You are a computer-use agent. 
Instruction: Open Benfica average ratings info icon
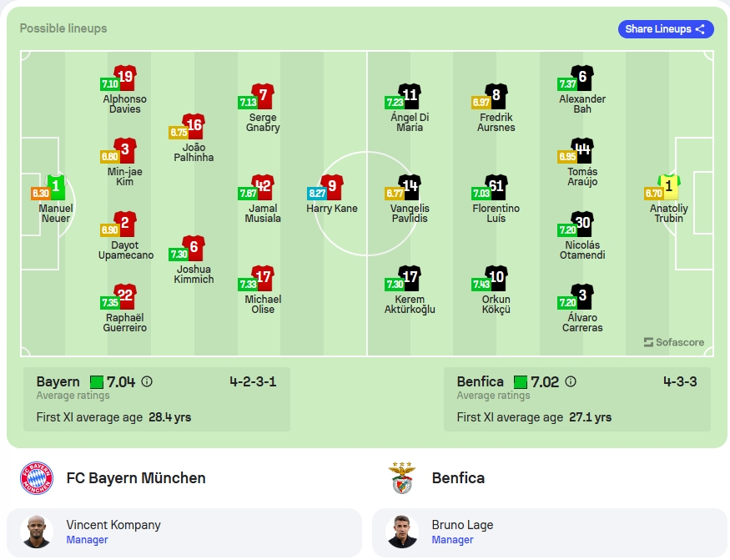(x=571, y=381)
